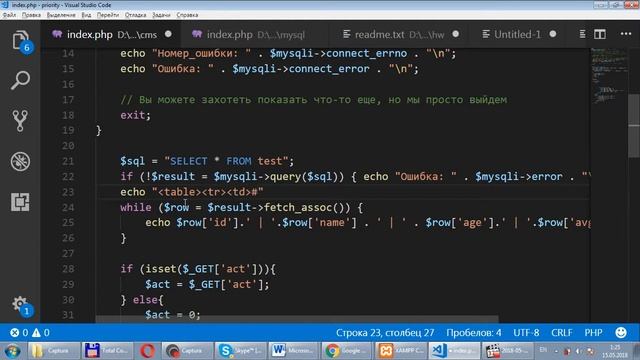Click connect_errno on line 14
The image size is (640, 360).
[x=366, y=53]
